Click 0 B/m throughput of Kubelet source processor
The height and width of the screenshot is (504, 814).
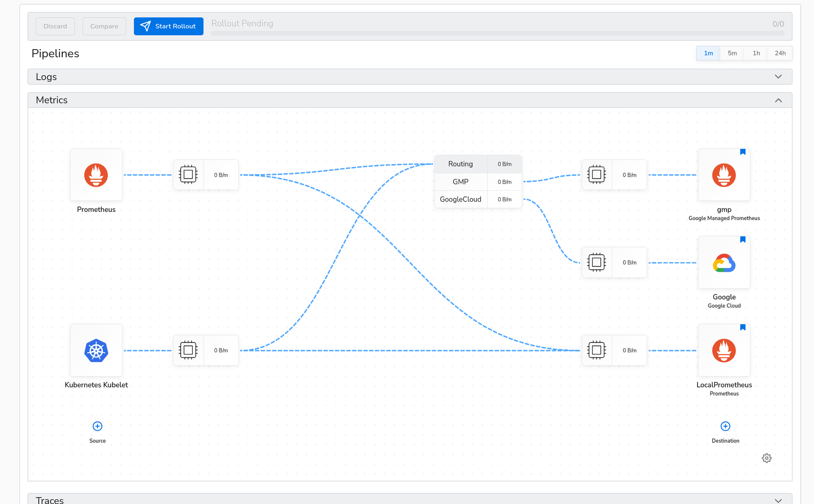(x=221, y=350)
